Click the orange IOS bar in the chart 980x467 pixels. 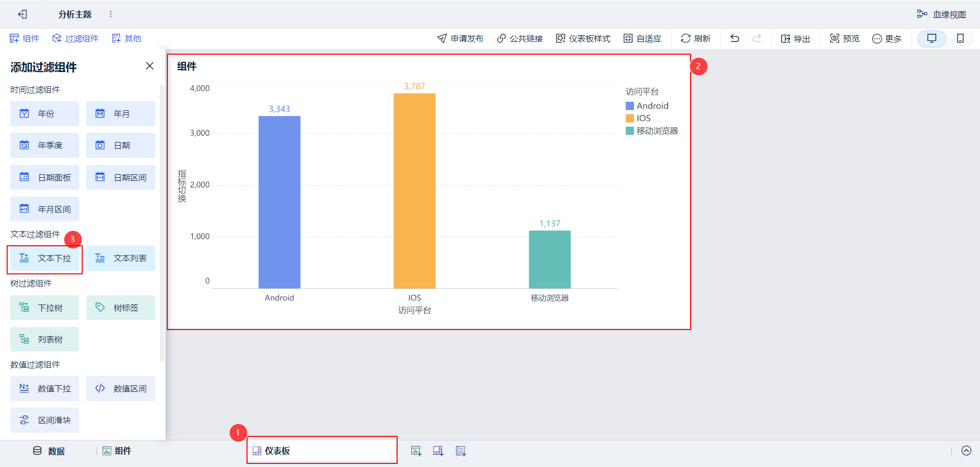414,191
